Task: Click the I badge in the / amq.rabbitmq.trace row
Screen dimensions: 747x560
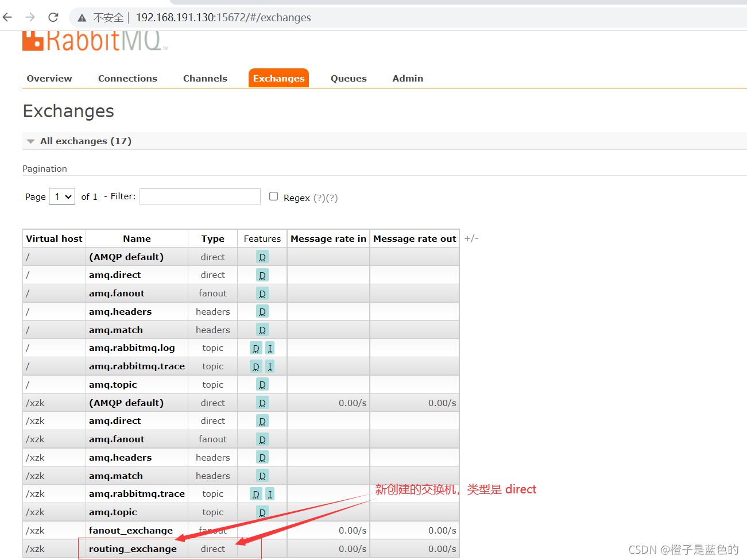Action: coord(270,366)
